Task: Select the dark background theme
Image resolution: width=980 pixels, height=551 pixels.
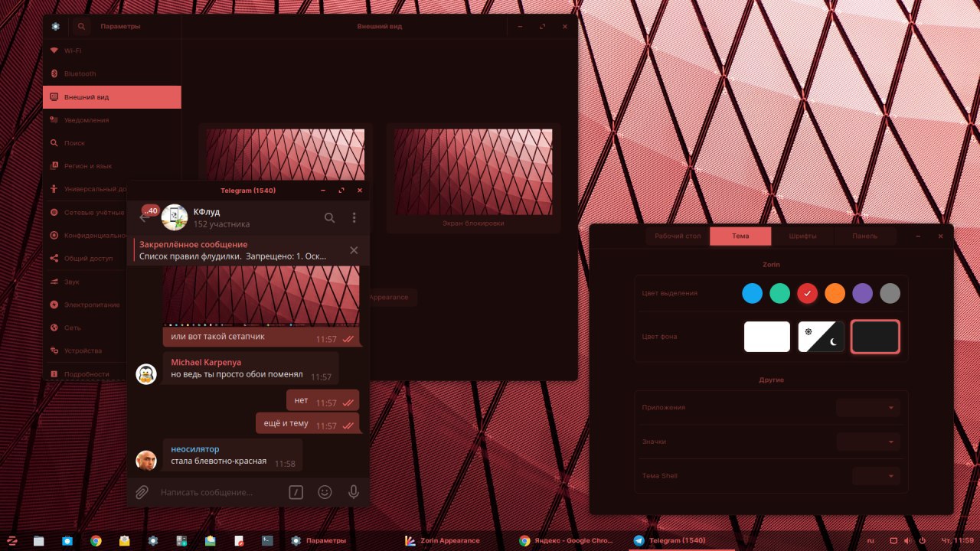Action: (876, 337)
